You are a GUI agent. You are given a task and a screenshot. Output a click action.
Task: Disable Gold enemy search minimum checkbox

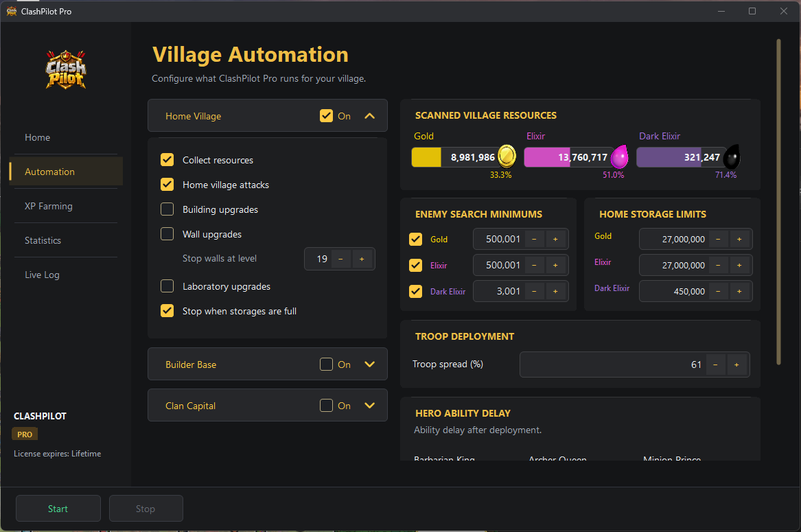(416, 239)
